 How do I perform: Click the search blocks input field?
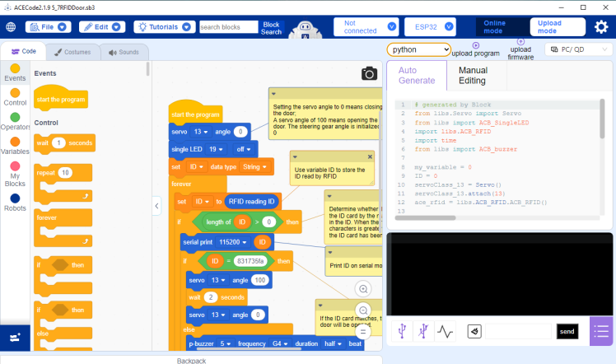[229, 27]
